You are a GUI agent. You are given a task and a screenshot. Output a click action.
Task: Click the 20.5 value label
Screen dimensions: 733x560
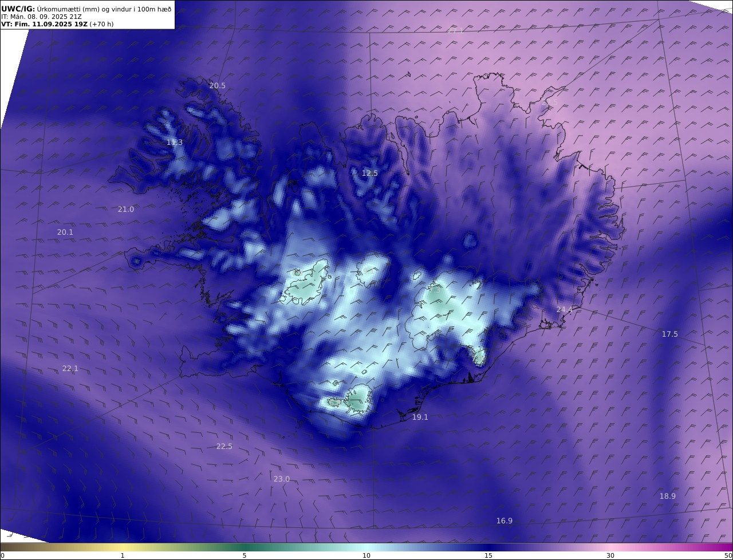217,85
